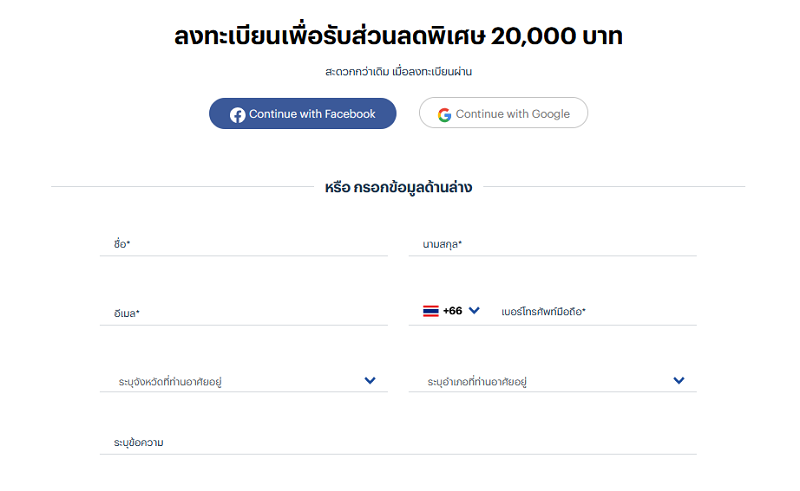Click into the อีเมล email field
The height and width of the screenshot is (491, 800).
(x=243, y=313)
